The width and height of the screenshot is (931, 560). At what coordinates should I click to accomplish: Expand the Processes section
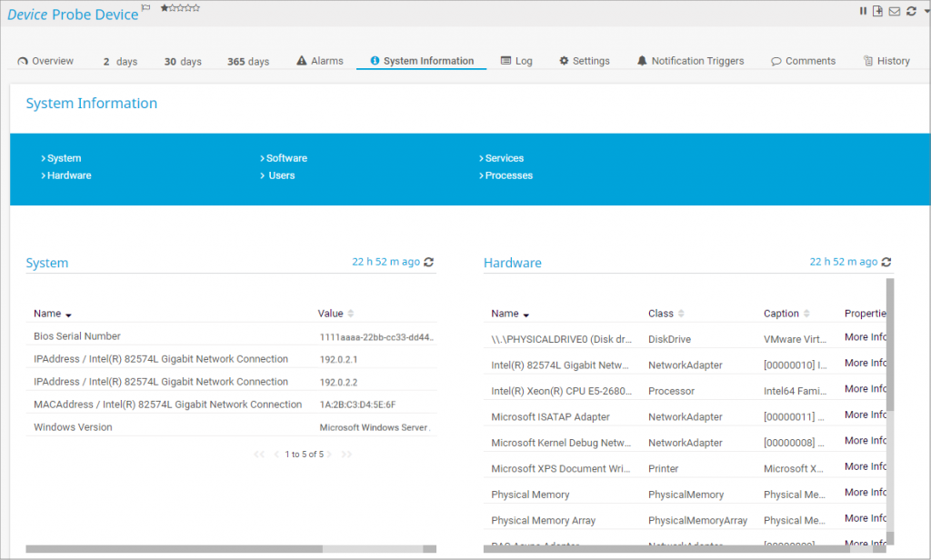click(x=508, y=175)
